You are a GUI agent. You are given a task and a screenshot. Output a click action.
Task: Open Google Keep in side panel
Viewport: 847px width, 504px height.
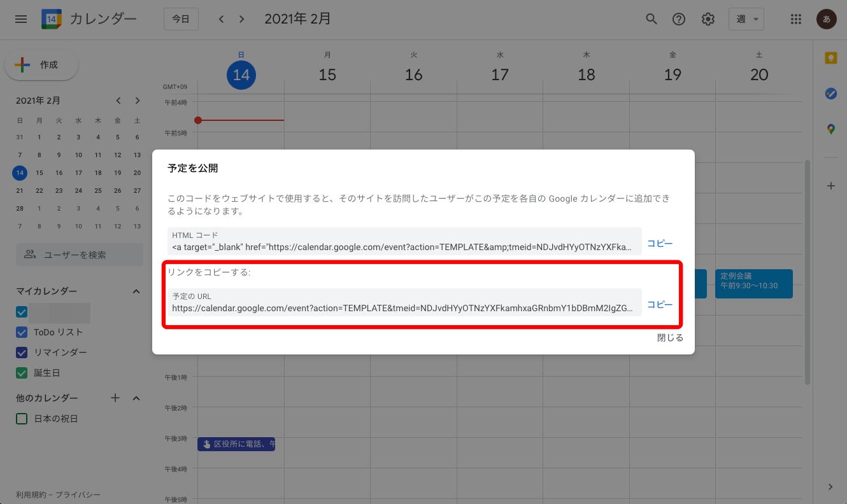[830, 59]
